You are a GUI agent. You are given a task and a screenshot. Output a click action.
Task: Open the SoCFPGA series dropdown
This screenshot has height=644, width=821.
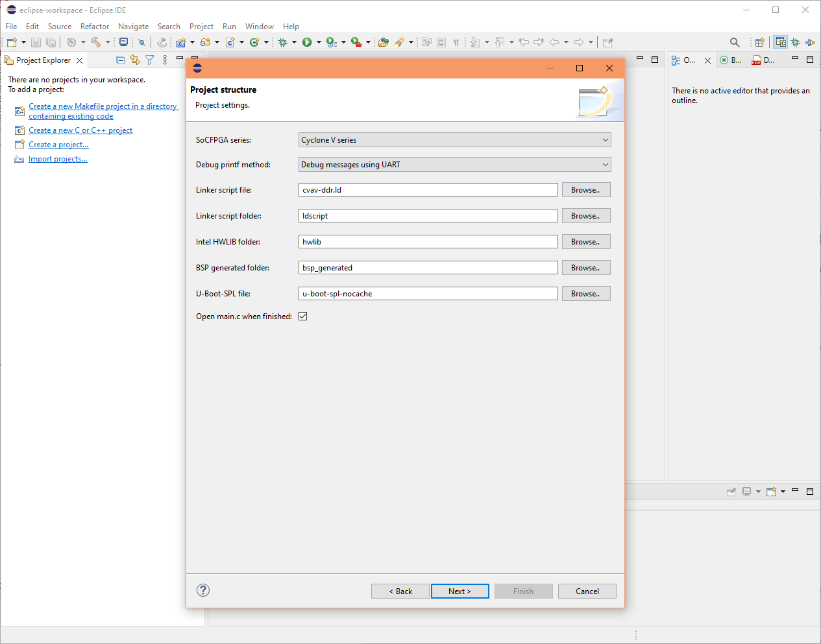click(454, 140)
